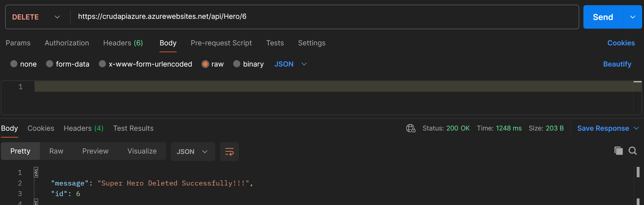644x205 pixels.
Task: Expand the Send button options arrow
Action: (632, 17)
